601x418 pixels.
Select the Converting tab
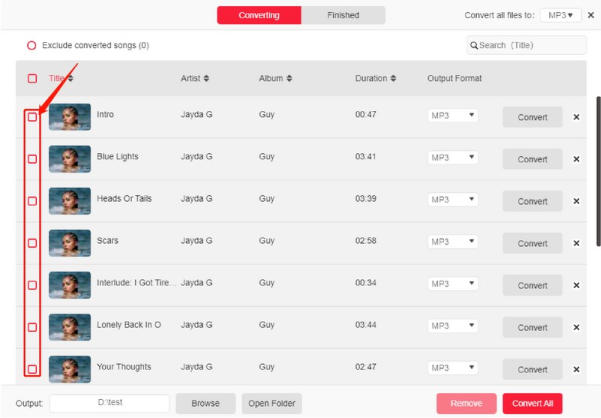[259, 15]
